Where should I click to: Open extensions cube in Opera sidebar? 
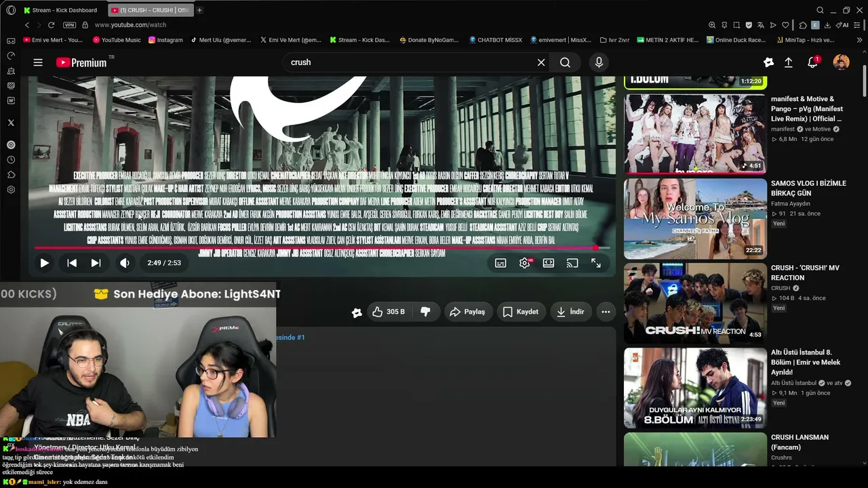coord(11,175)
